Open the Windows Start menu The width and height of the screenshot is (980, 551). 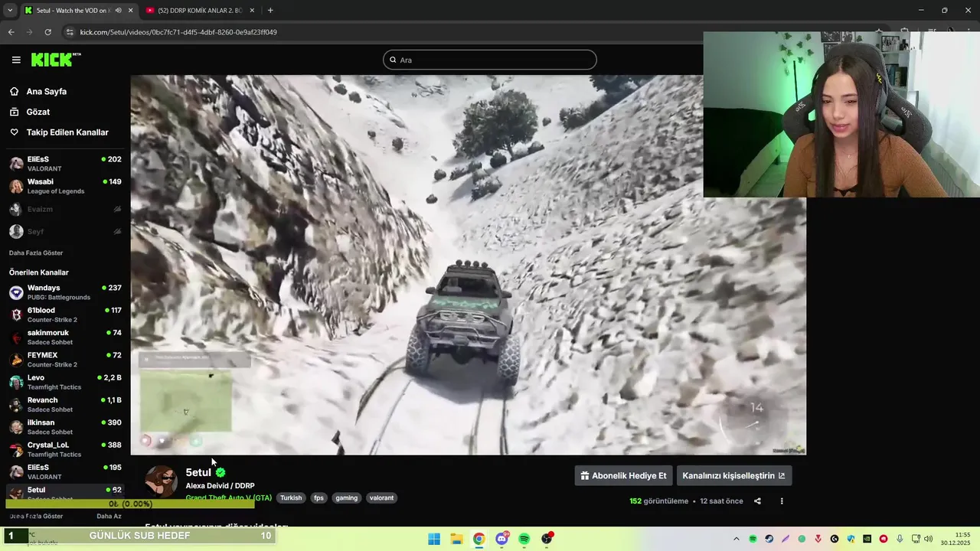(434, 539)
